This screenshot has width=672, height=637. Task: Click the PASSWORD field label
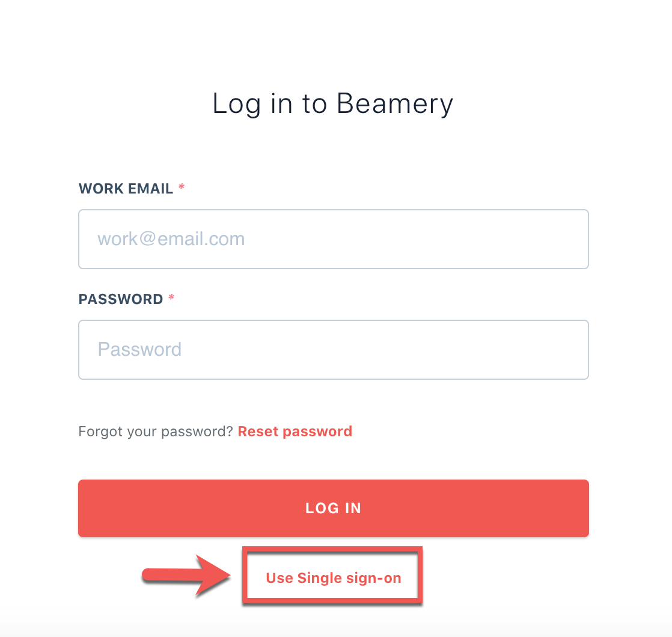[x=121, y=299]
